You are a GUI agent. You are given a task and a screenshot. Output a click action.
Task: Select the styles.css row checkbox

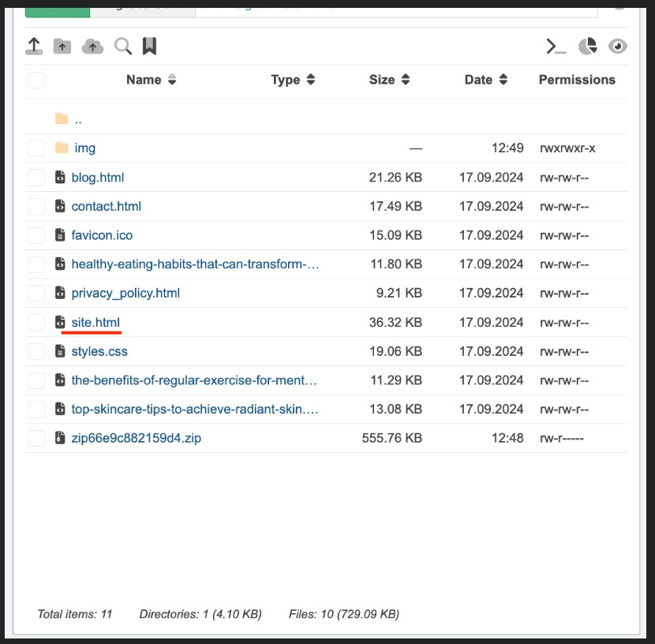[36, 351]
